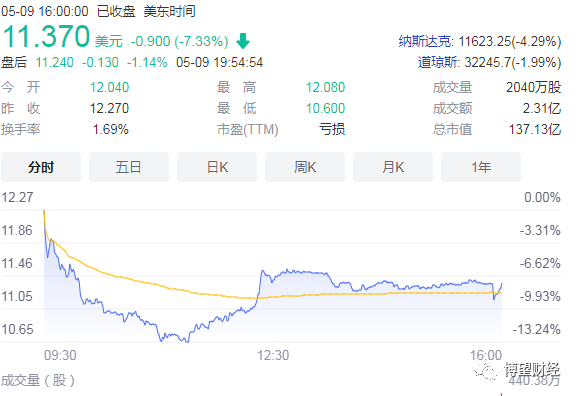Click the after-hours change -0.130
The width and height of the screenshot is (578, 396).
[100, 62]
